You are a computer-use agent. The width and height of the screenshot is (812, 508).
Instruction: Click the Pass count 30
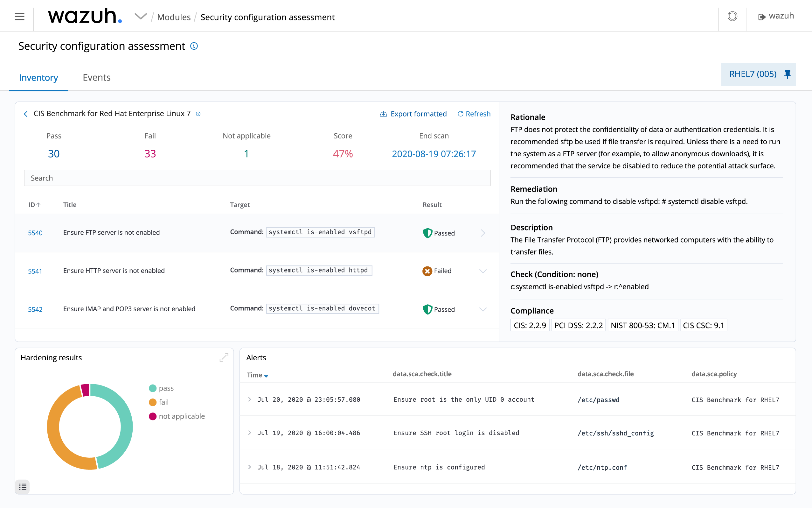tap(54, 153)
